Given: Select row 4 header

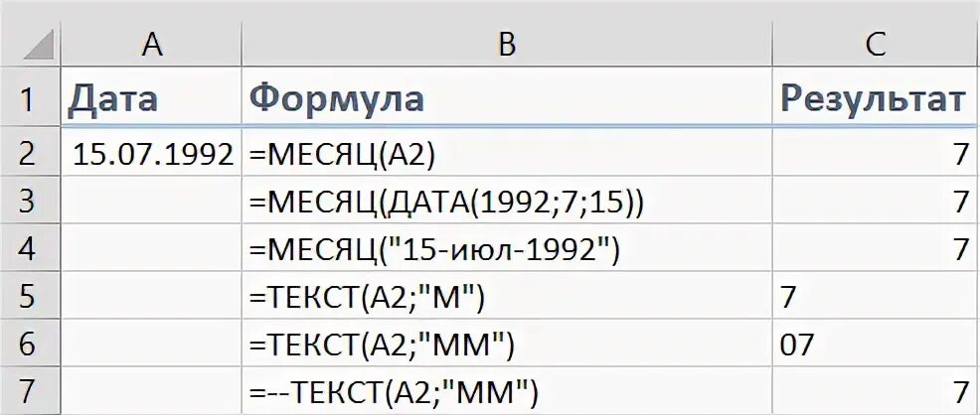Looking at the screenshot, I should pos(30,249).
